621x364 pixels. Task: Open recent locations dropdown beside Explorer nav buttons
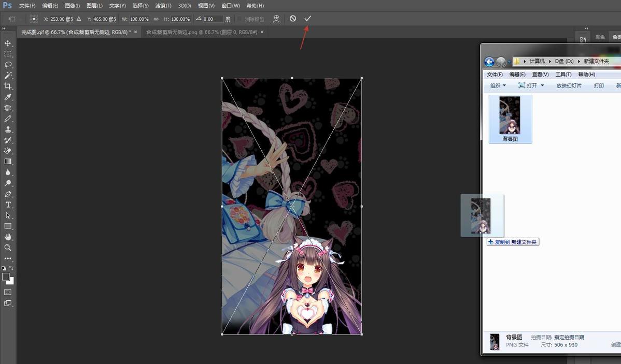[509, 62]
